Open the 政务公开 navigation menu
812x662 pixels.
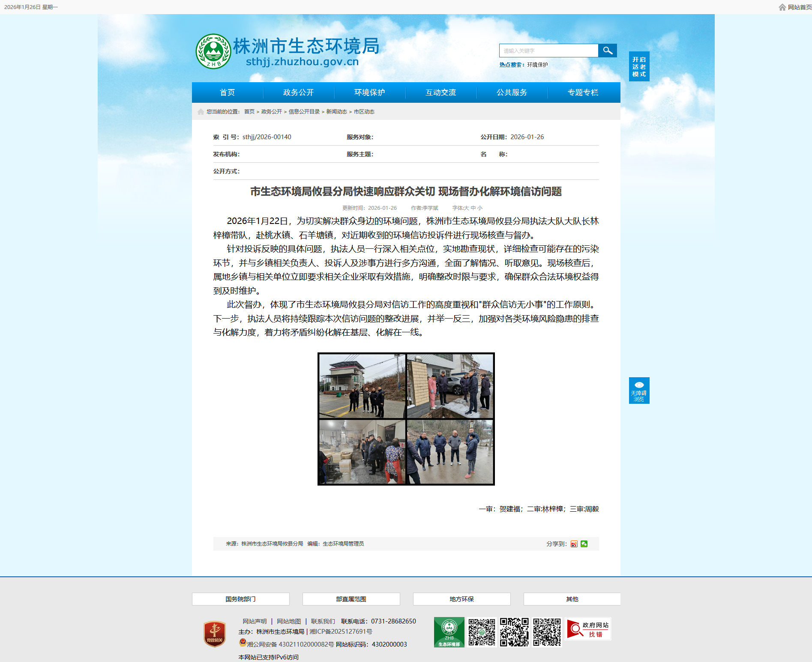(298, 92)
